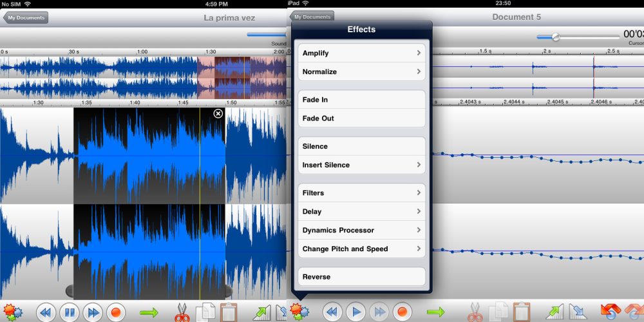This screenshot has width=644, height=322.
Task: Select Reverse from the Effects list
Action: tap(361, 277)
